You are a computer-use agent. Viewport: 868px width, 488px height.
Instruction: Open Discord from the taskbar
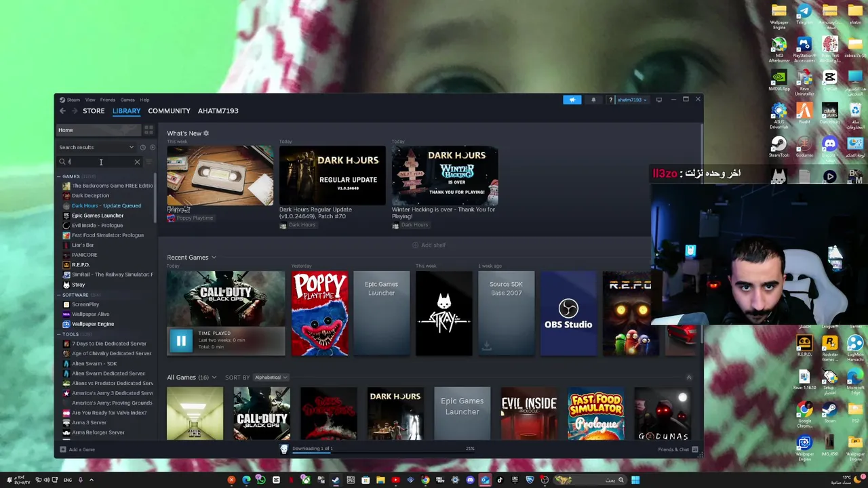470,480
